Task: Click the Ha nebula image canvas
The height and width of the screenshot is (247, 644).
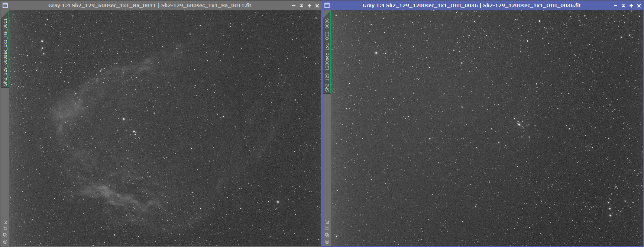Action: click(x=165, y=128)
